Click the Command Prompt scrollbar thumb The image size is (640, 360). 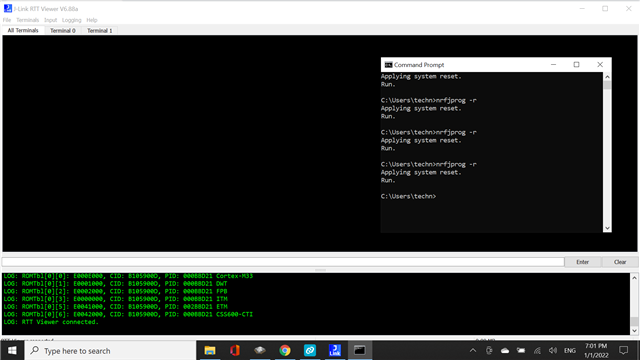tap(607, 85)
